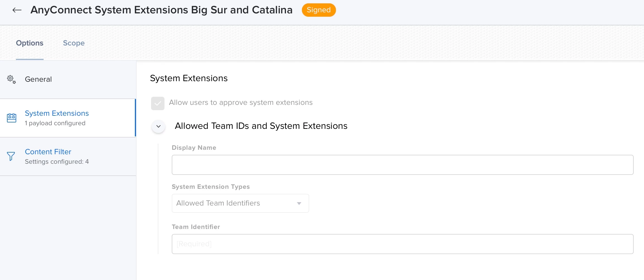Click the profile title AnyConnect System Extensions
Screen dimensions: 644x280
click(161, 10)
